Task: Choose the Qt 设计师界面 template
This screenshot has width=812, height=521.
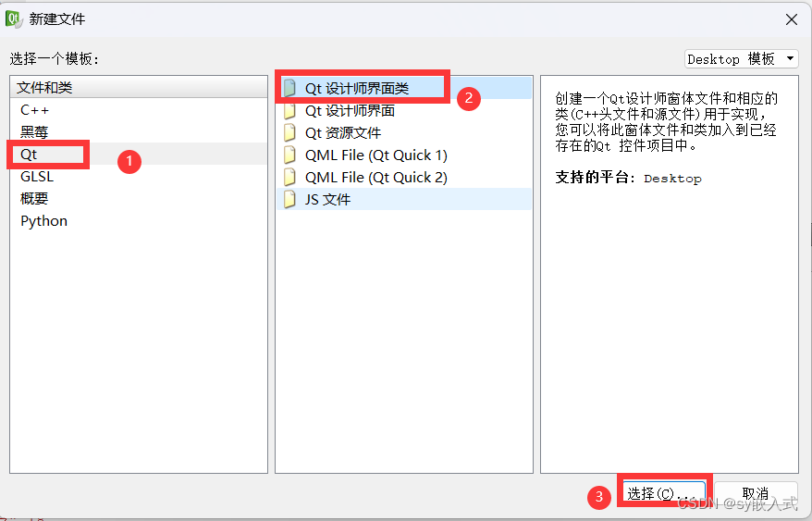Action: [x=404, y=110]
